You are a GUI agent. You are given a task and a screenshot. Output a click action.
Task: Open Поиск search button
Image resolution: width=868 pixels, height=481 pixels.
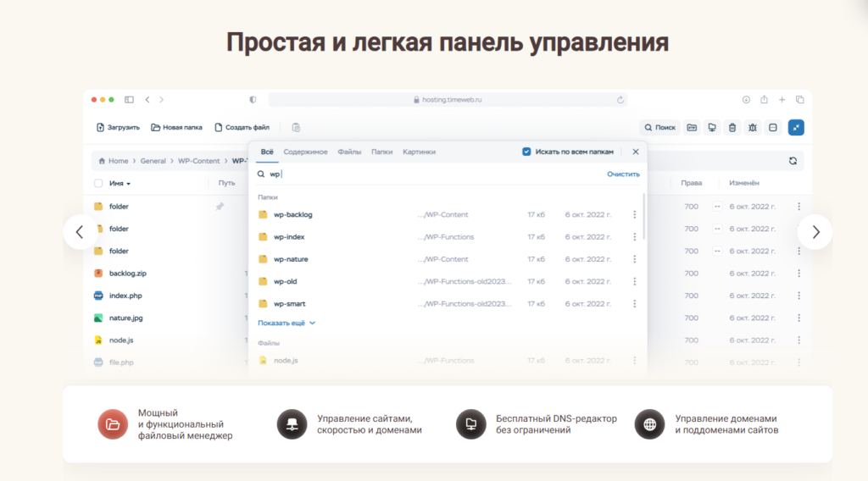[659, 128]
